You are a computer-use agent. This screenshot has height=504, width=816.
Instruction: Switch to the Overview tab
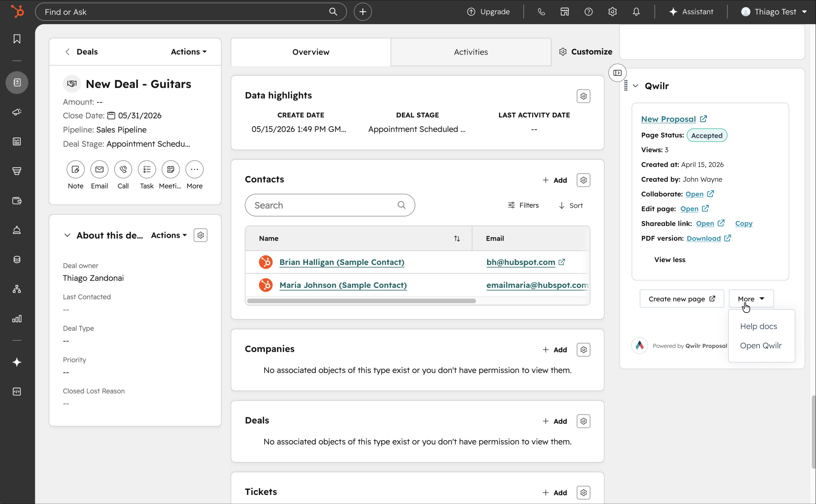[311, 52]
